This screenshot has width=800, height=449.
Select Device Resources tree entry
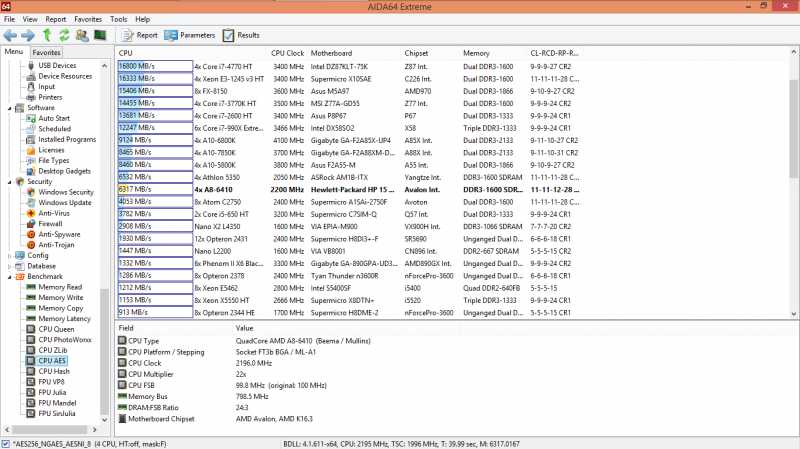pyautogui.click(x=65, y=77)
